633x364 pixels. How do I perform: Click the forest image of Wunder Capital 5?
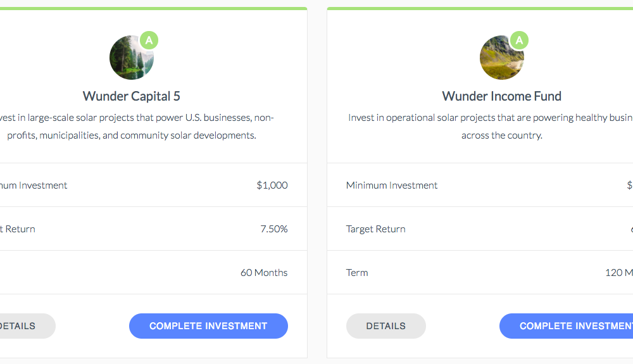pyautogui.click(x=132, y=58)
